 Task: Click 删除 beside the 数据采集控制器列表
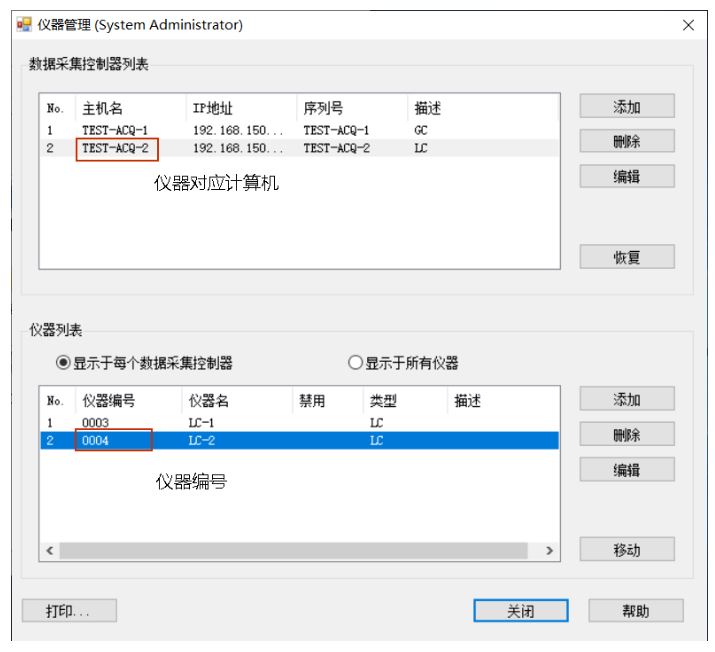click(x=627, y=142)
